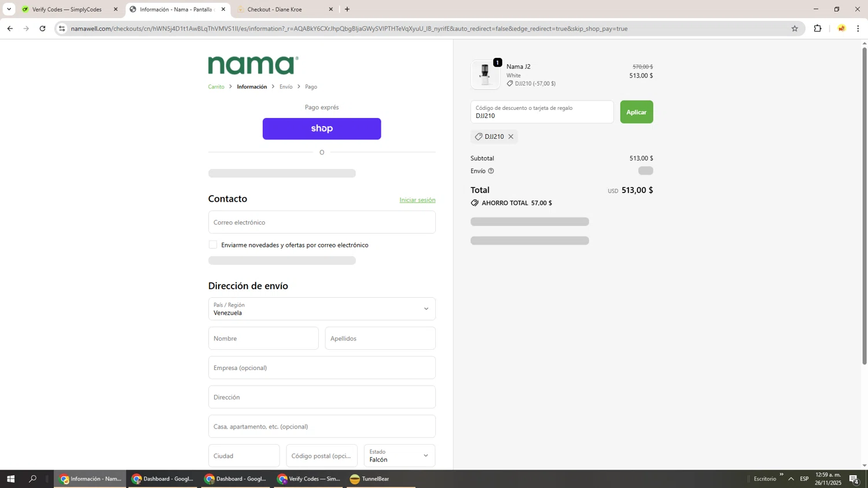Open the tab search dropdown arrow
The image size is (868, 488).
pyautogui.click(x=9, y=9)
